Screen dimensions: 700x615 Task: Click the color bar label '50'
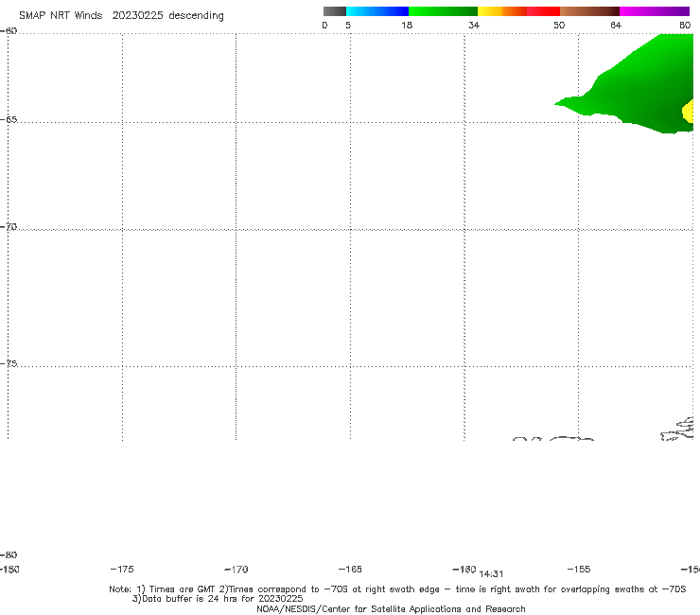tap(559, 26)
